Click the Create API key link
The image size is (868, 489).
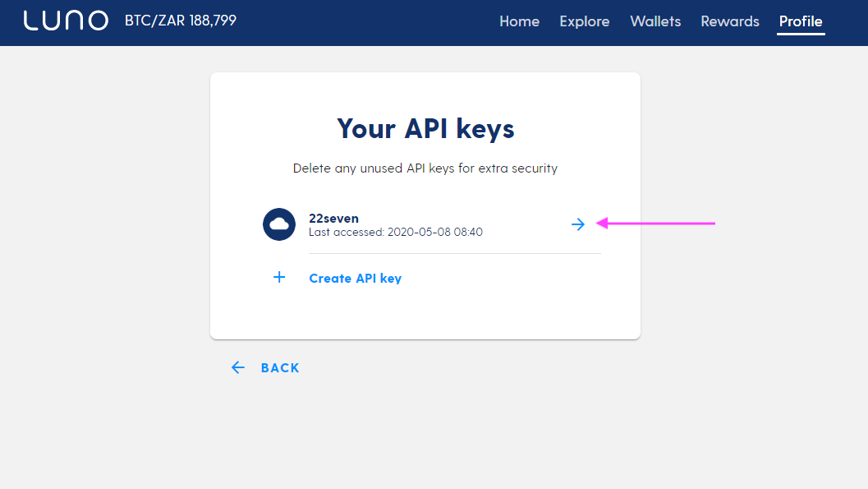(356, 279)
